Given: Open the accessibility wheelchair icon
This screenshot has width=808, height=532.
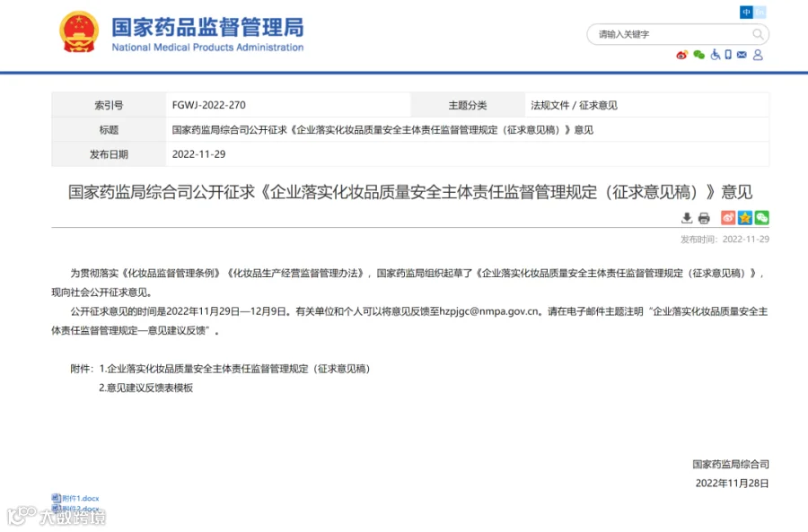Looking at the screenshot, I should (x=716, y=55).
